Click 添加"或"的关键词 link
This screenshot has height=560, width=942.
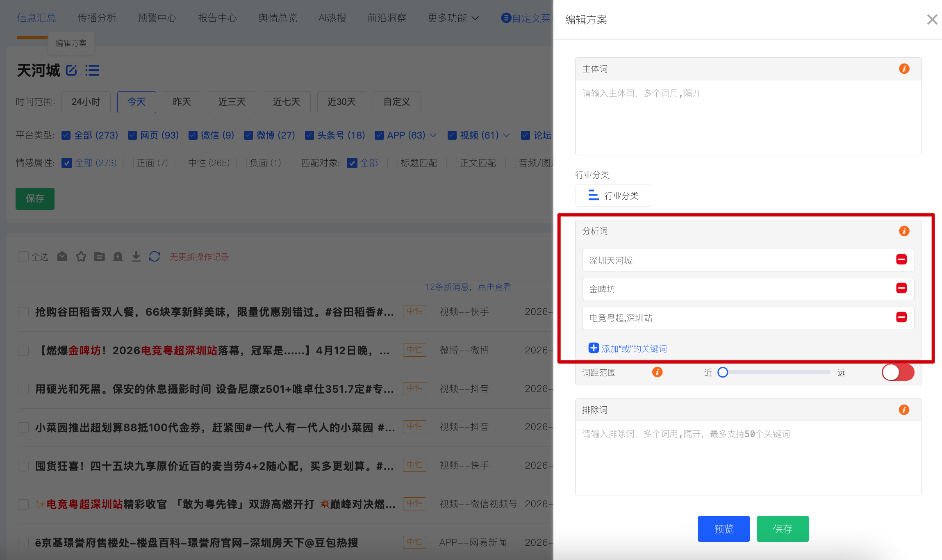click(634, 348)
